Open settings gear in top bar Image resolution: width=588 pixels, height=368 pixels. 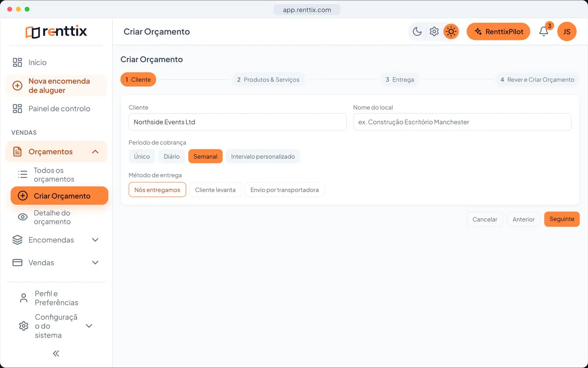tap(434, 32)
